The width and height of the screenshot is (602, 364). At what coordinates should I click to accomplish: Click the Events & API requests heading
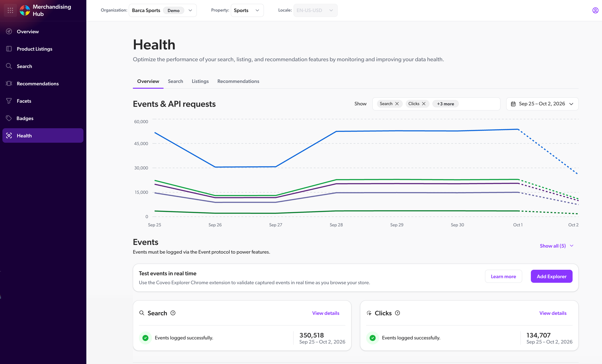point(174,104)
